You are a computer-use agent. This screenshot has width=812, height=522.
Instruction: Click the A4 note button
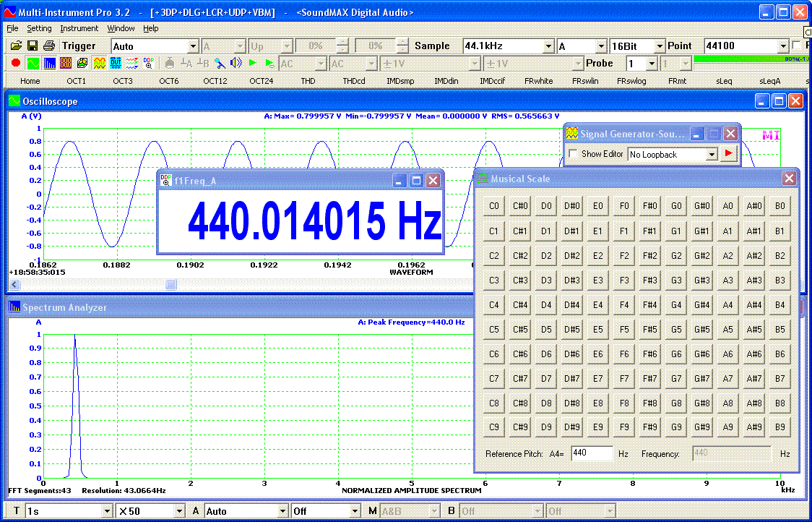tap(727, 305)
